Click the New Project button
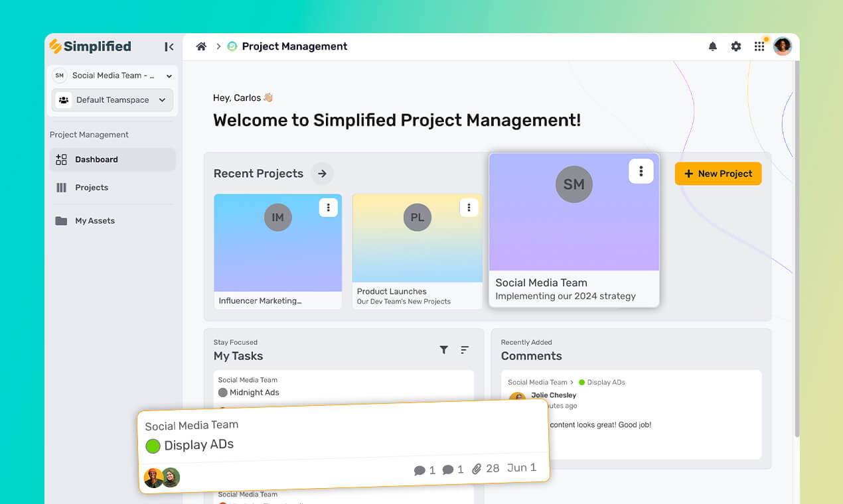 pyautogui.click(x=718, y=173)
